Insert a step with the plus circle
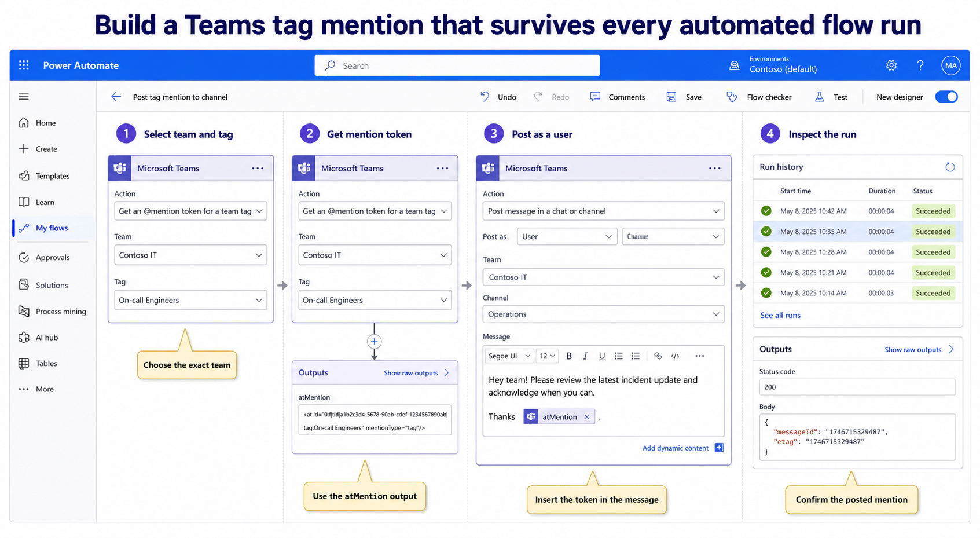The height and width of the screenshot is (538, 980). [375, 342]
